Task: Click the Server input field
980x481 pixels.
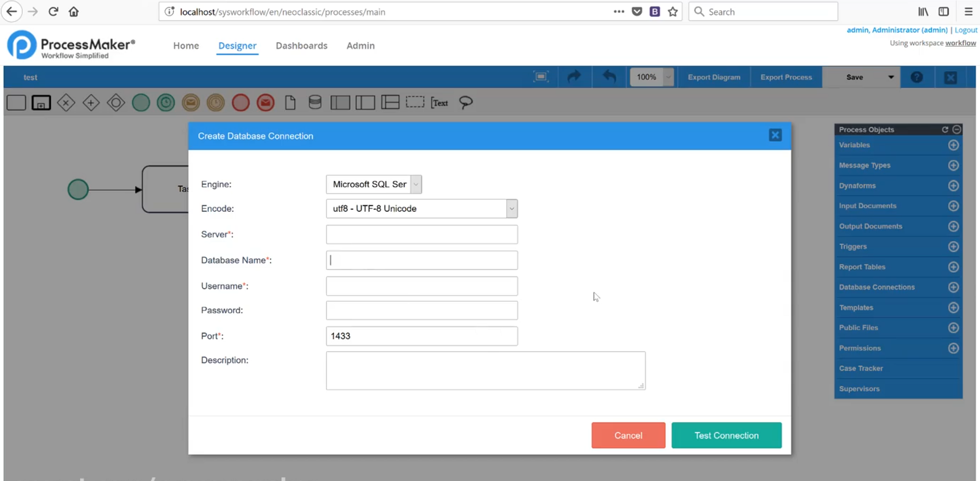Action: point(422,235)
